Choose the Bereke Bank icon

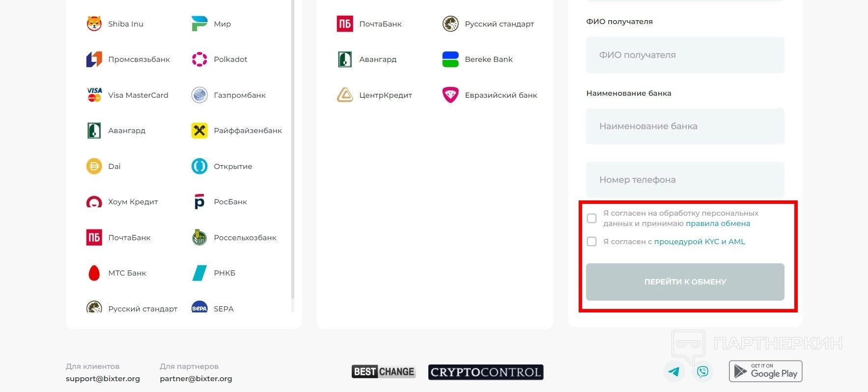450,59
